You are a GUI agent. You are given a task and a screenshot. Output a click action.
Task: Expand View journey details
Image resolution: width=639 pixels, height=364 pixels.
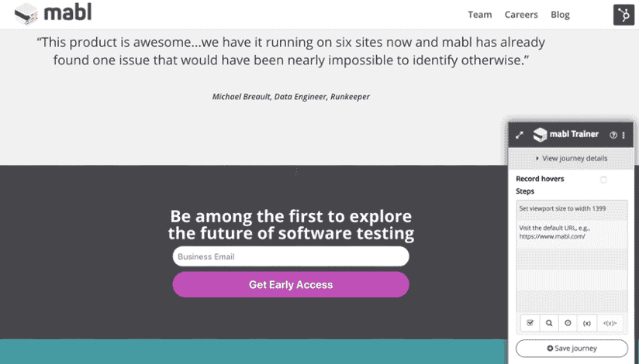(x=572, y=159)
